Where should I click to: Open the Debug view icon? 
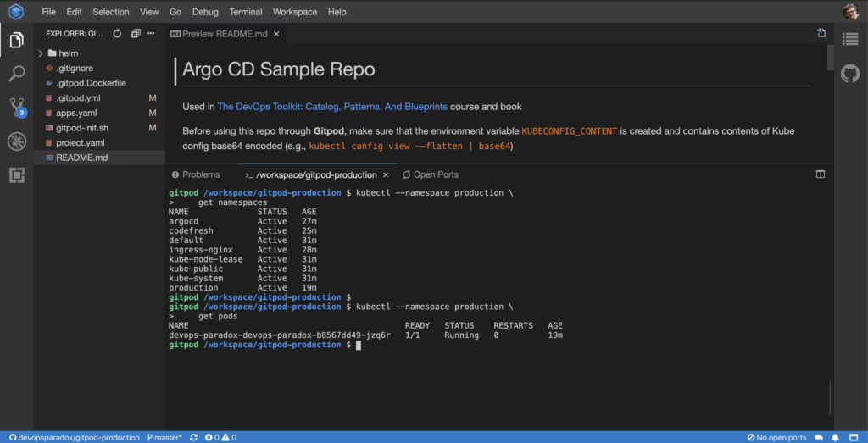17,141
